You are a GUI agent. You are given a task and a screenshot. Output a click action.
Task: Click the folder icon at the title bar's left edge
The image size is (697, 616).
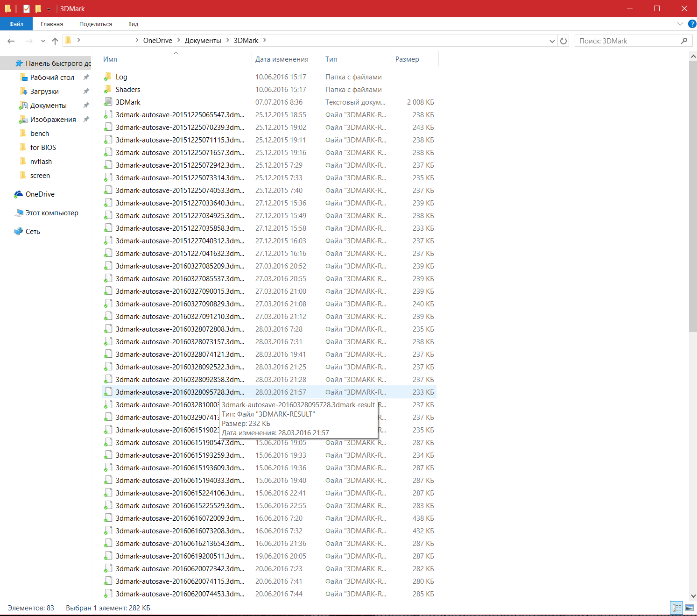[8, 8]
